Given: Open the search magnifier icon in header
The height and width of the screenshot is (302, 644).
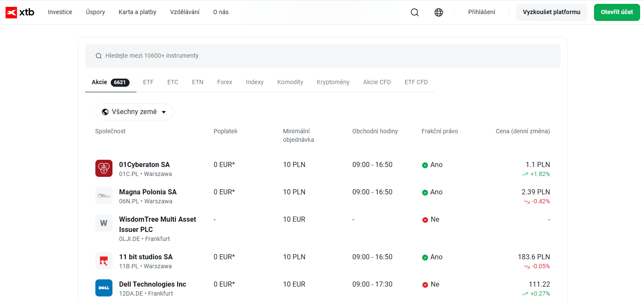Looking at the screenshot, I should [414, 12].
